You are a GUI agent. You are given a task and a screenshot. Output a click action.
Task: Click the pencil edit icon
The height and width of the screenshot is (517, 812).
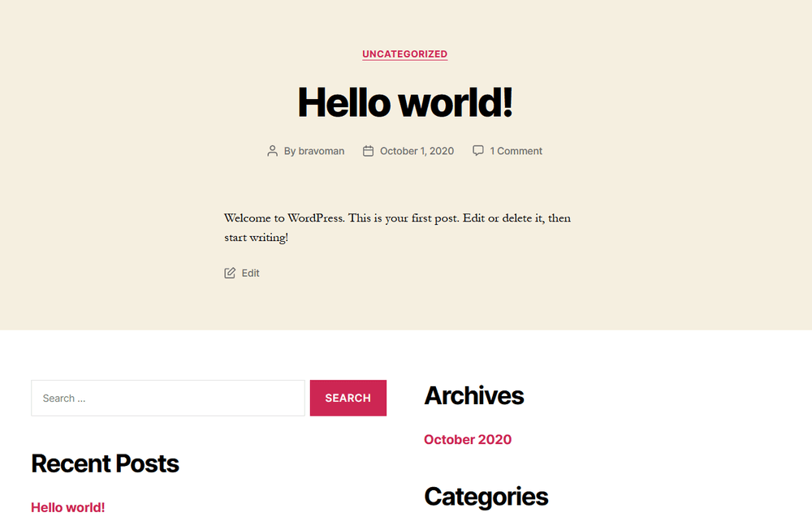(x=230, y=273)
